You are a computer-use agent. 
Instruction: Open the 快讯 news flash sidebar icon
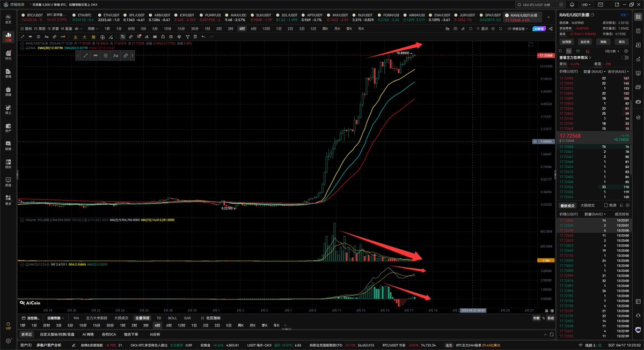tap(8, 55)
